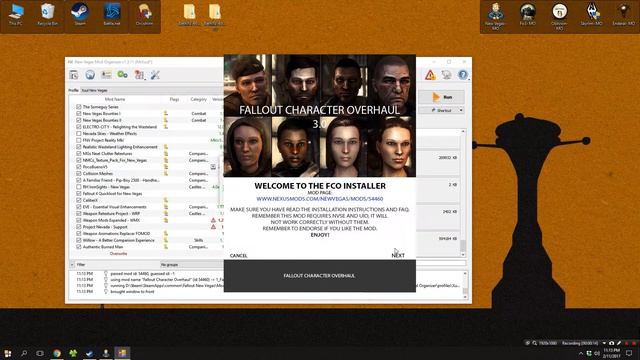
Task: Toggle ELECTRO-CITY mod checkbox
Action: point(78,127)
